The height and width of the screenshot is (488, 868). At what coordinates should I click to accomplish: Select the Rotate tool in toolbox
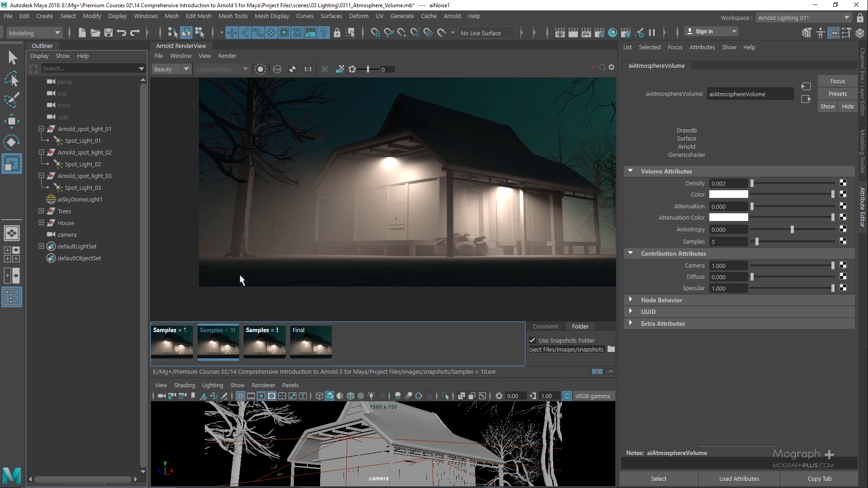[x=12, y=142]
